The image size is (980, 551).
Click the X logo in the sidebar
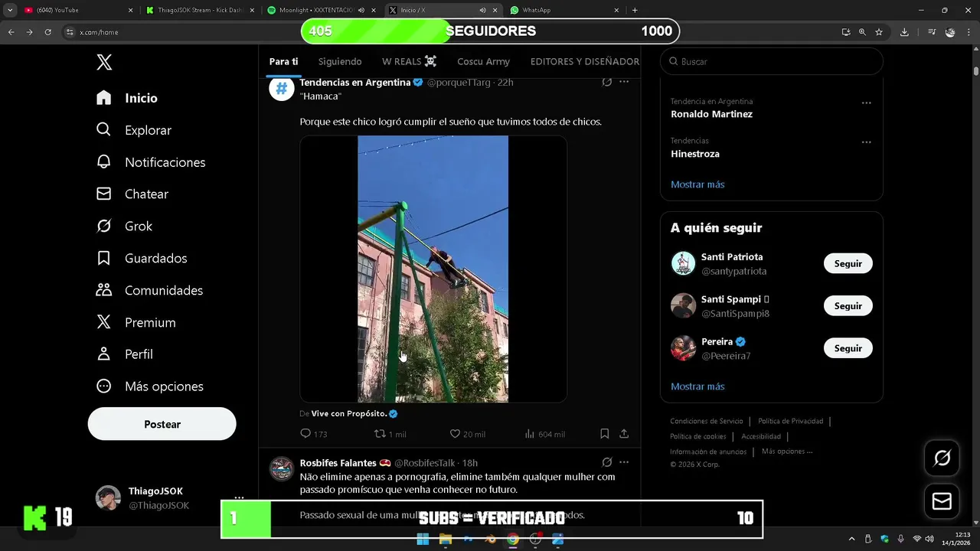tap(104, 63)
